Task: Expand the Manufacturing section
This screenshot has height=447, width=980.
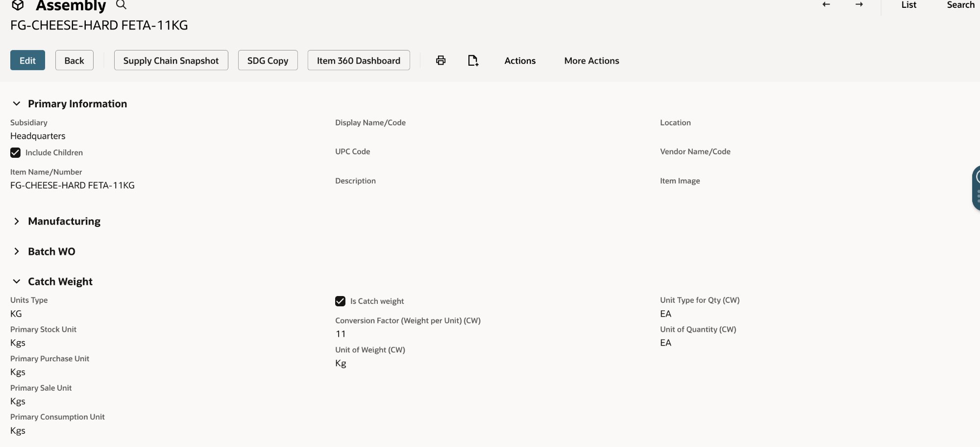Action: (16, 221)
